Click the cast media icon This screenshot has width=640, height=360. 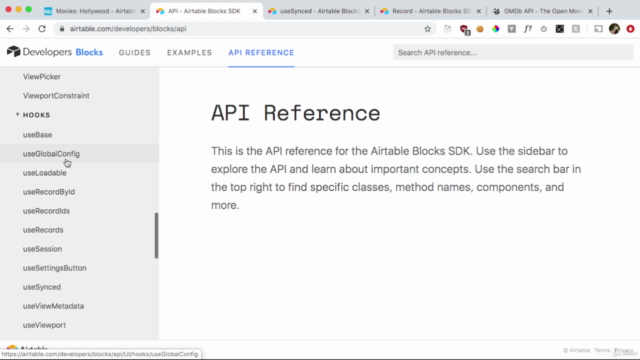point(598,29)
